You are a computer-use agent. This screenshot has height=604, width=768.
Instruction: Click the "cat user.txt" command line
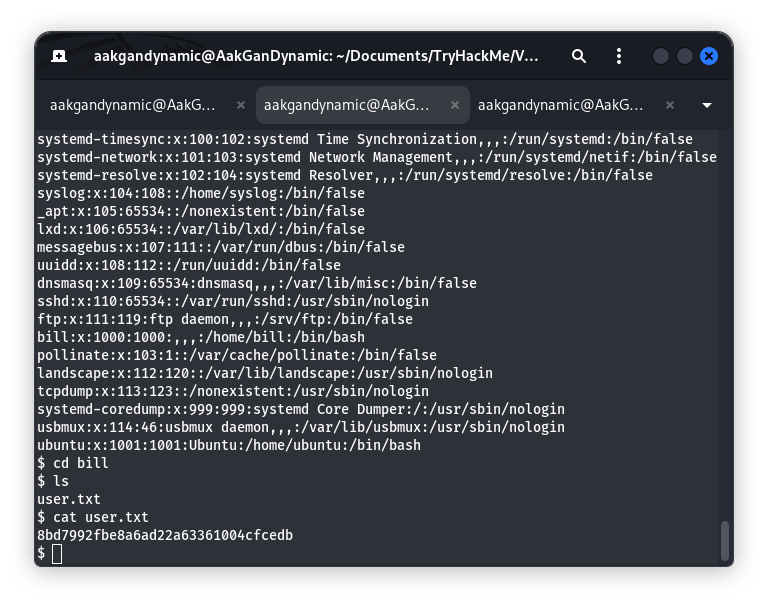[98, 517]
